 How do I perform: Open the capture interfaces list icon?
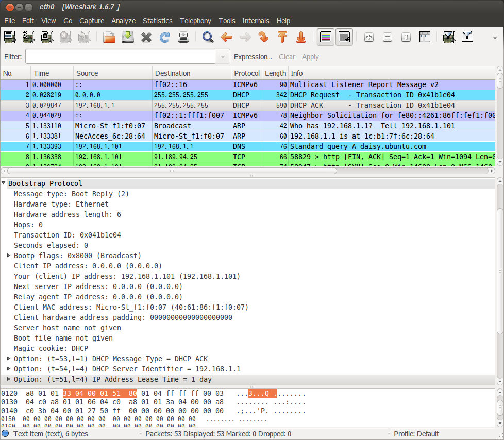pyautogui.click(x=10, y=37)
